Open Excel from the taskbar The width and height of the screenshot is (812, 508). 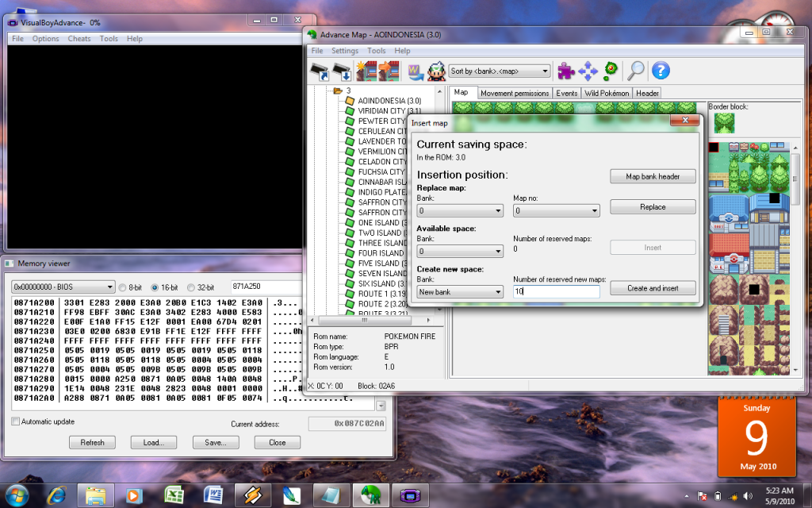174,495
